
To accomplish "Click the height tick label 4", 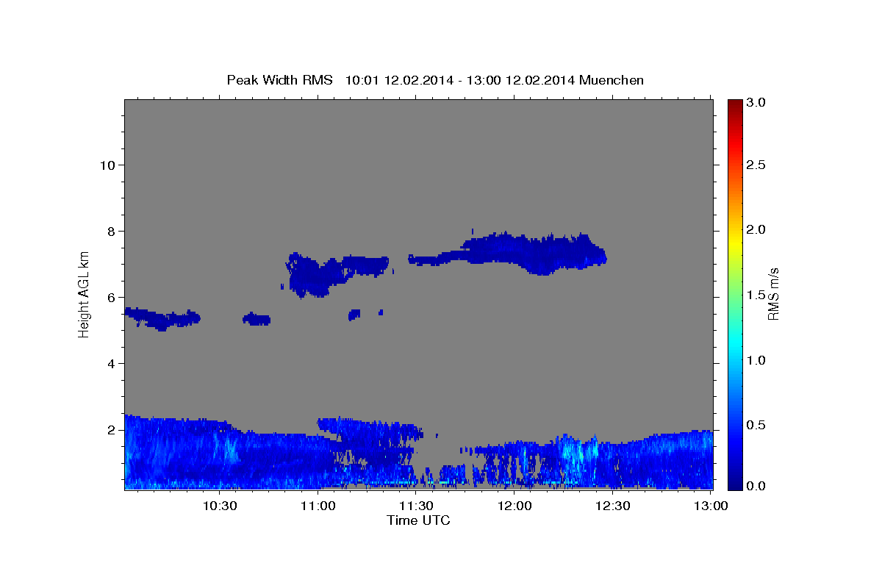I will tap(111, 364).
